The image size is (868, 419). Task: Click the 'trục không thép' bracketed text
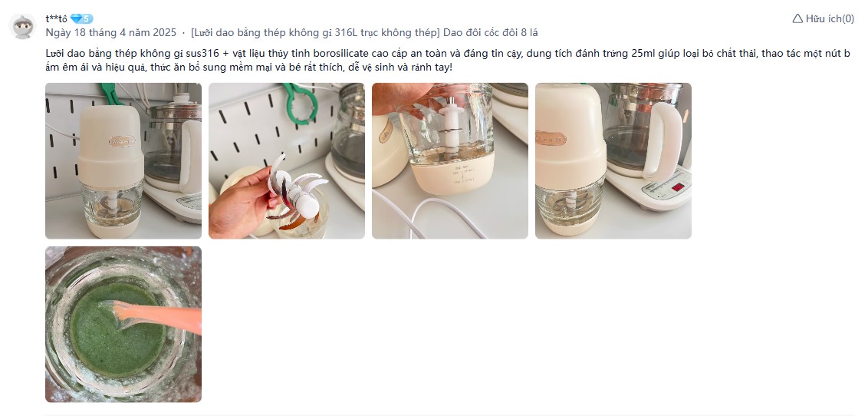click(x=404, y=33)
